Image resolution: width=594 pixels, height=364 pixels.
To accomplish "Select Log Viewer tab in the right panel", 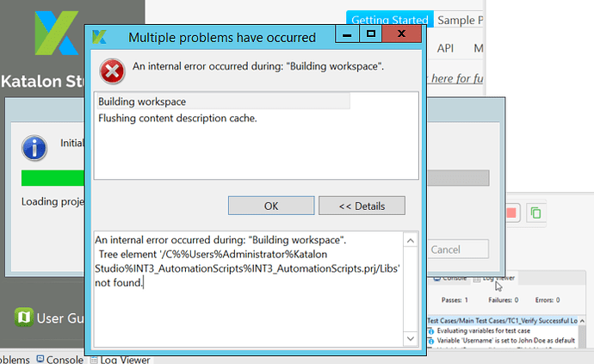I will click(x=494, y=278).
